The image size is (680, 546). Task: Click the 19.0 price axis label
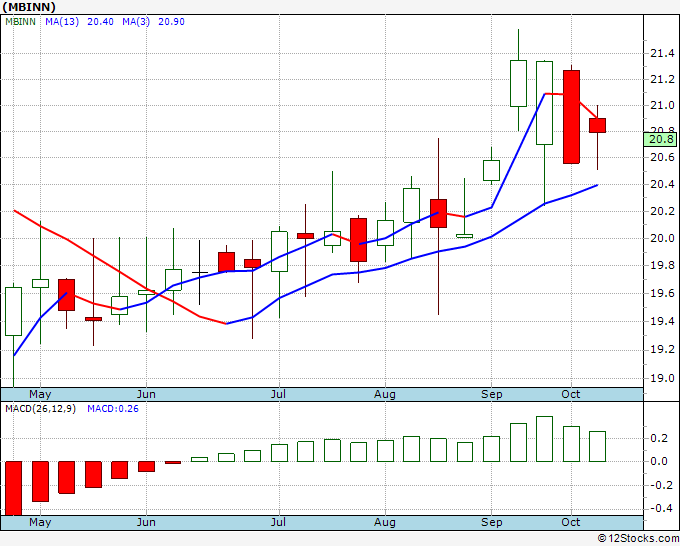pos(662,378)
